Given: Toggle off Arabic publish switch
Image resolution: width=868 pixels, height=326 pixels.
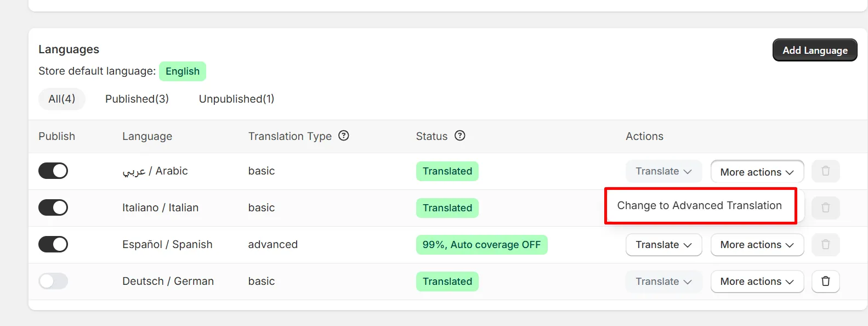Looking at the screenshot, I should pyautogui.click(x=53, y=171).
